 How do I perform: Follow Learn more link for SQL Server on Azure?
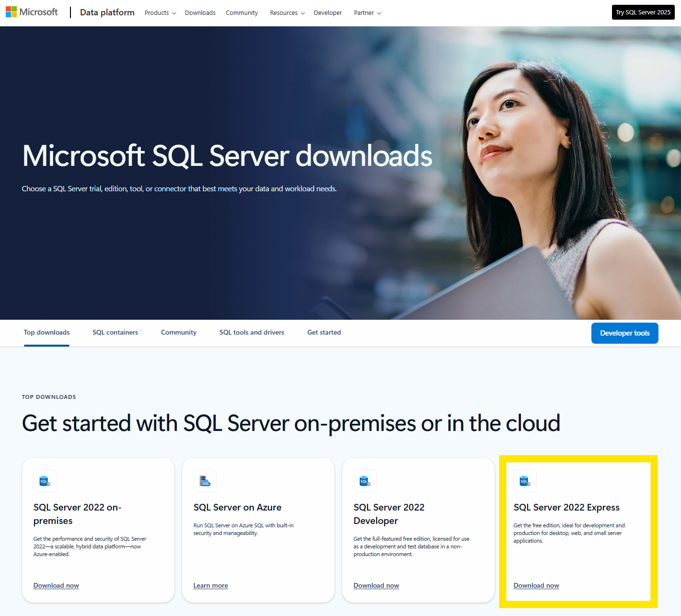coord(210,585)
